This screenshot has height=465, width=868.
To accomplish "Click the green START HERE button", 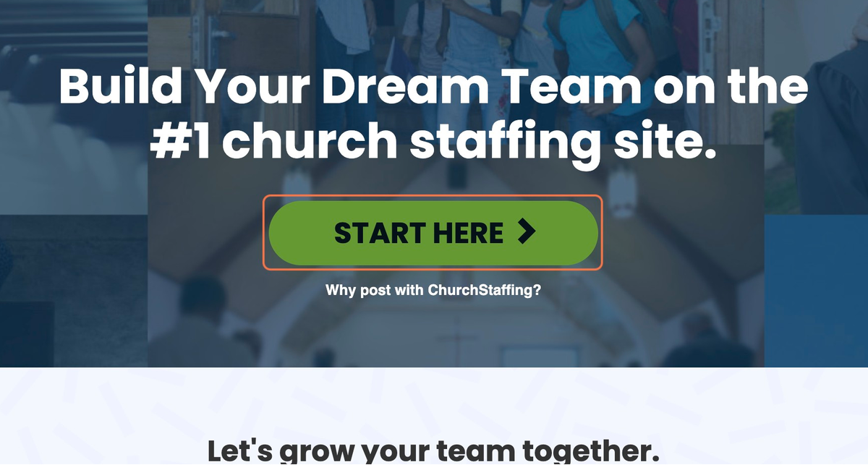I will (433, 233).
